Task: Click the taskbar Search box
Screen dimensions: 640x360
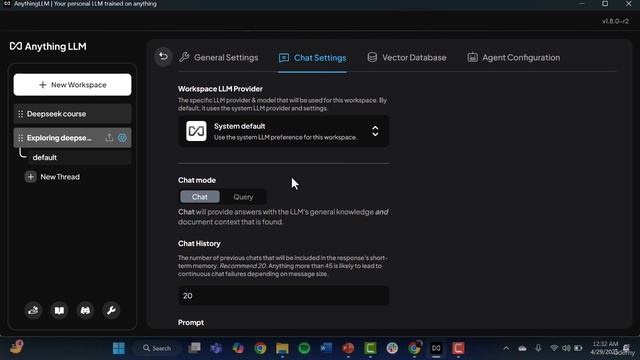Action: [157, 348]
